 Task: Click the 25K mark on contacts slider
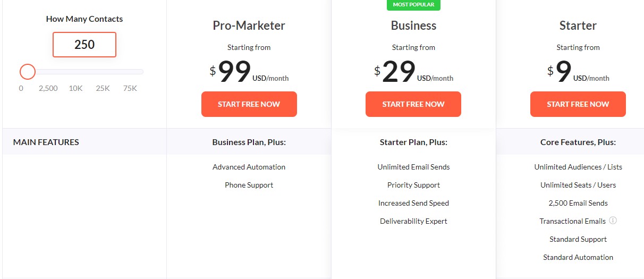pos(103,88)
